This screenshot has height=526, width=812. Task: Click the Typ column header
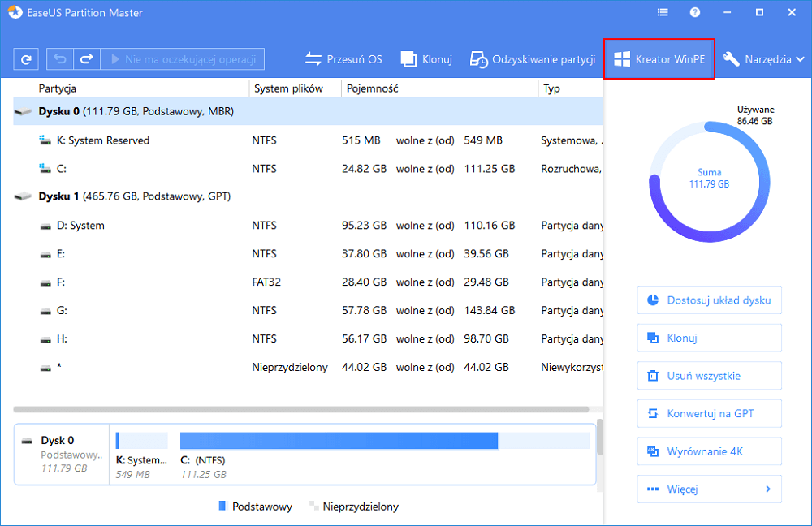tap(551, 88)
